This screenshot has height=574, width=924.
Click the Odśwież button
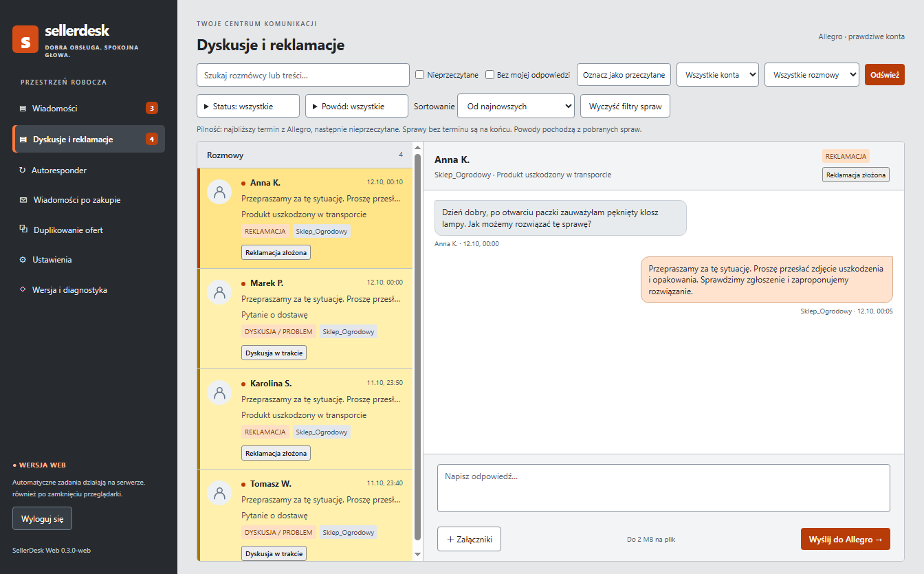[x=885, y=75]
